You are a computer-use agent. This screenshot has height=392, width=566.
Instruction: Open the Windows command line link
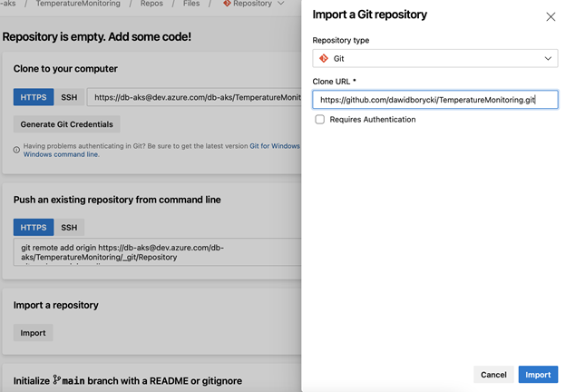pyautogui.click(x=61, y=154)
